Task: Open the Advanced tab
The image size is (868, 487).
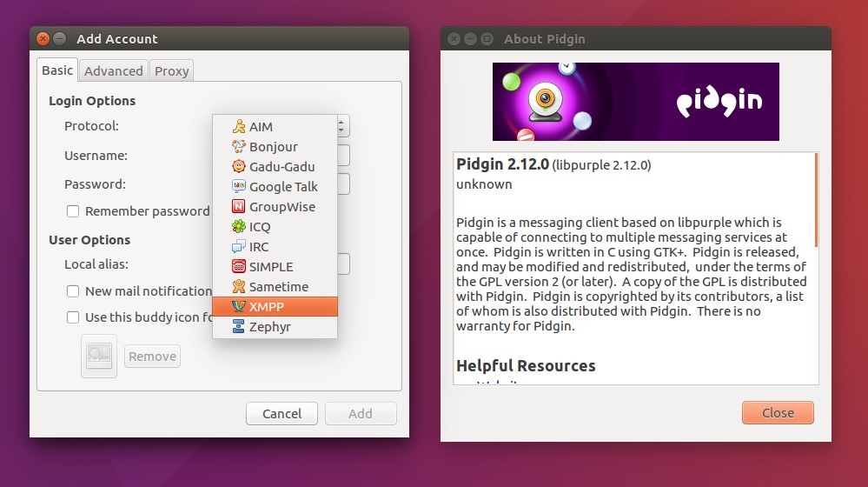Action: tap(114, 71)
